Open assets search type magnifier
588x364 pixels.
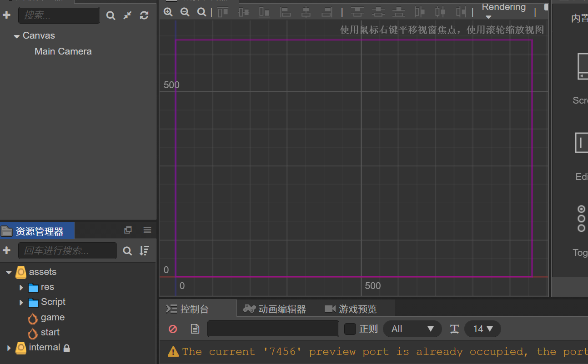(x=128, y=251)
